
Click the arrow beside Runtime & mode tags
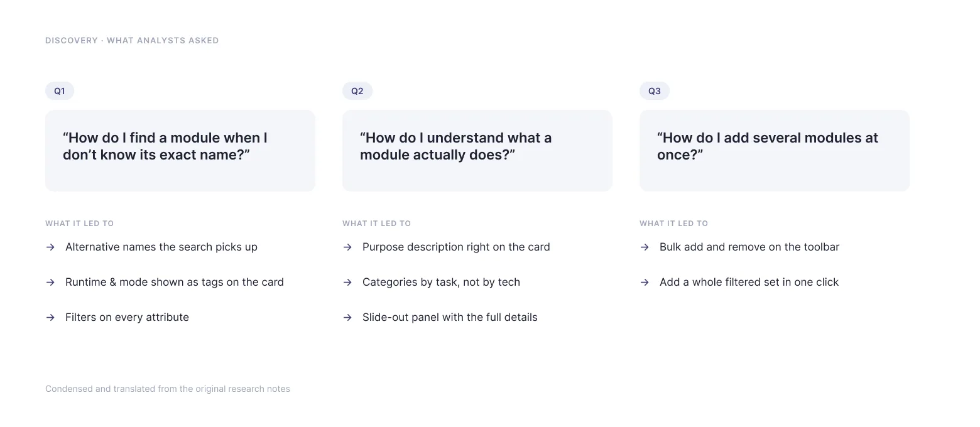click(x=50, y=283)
